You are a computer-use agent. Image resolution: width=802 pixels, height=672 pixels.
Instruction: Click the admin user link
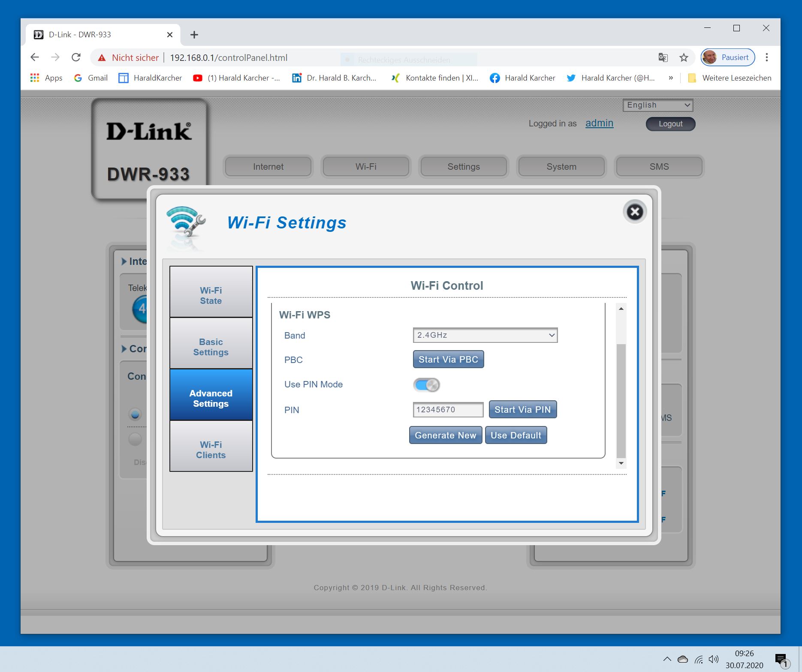point(600,123)
